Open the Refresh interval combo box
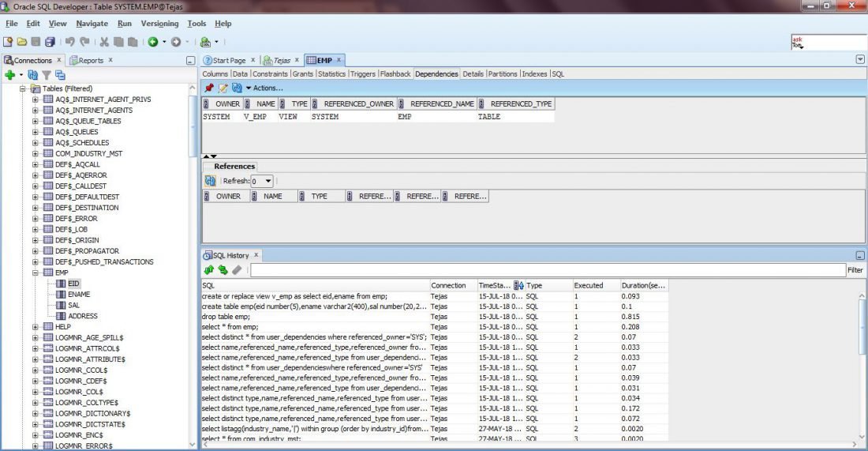 tap(261, 181)
